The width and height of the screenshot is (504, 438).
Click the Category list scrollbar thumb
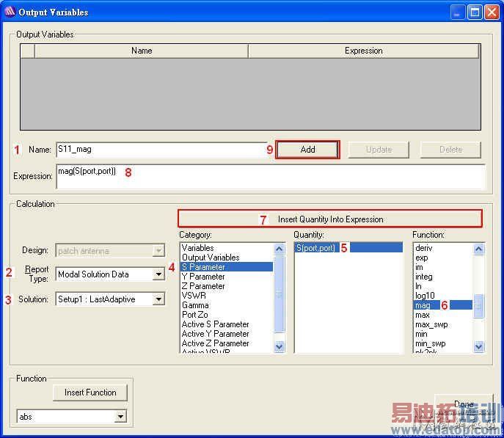(x=279, y=294)
